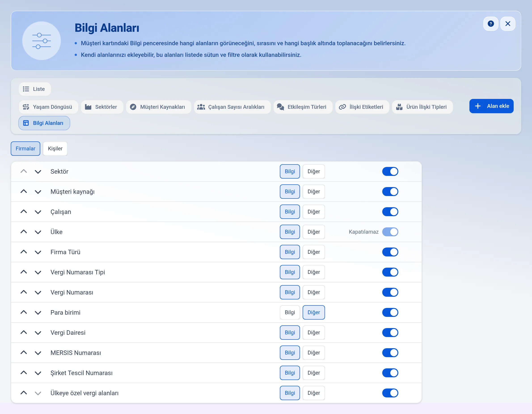Open İlişki Etiketleri
The image size is (532, 414).
[x=362, y=107]
